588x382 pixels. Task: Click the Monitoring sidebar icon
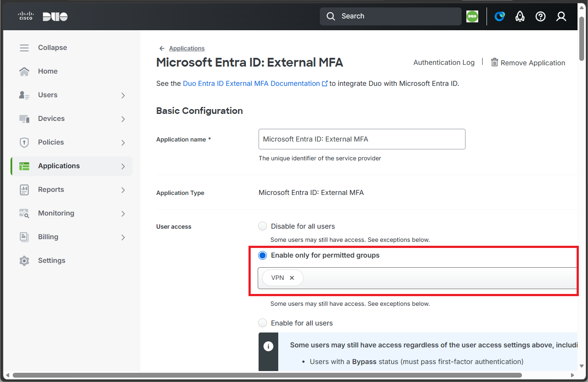click(24, 213)
